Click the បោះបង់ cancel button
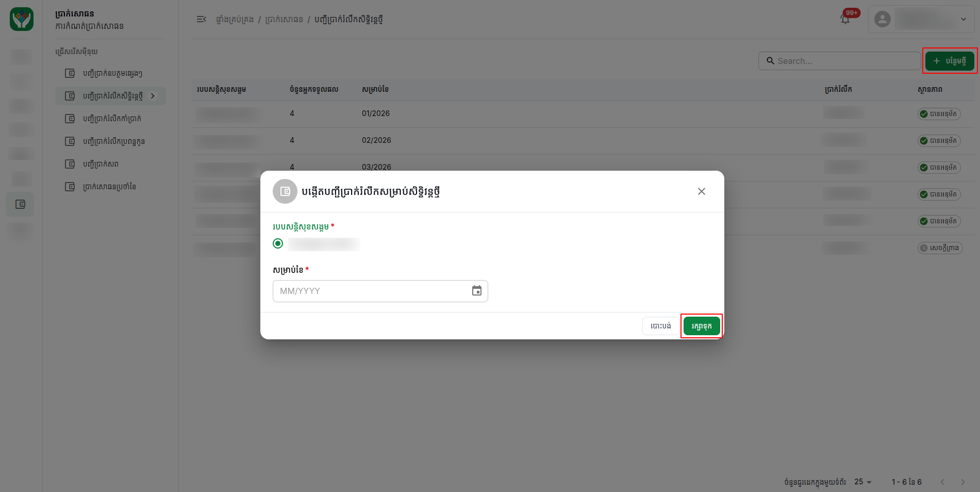The width and height of the screenshot is (980, 492). pos(660,326)
